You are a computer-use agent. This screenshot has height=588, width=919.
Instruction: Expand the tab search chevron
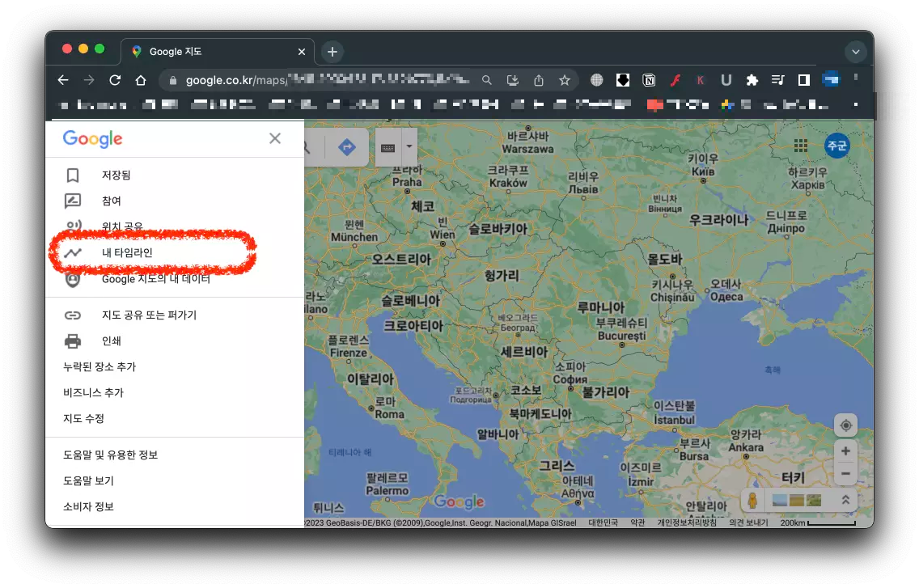tap(856, 52)
